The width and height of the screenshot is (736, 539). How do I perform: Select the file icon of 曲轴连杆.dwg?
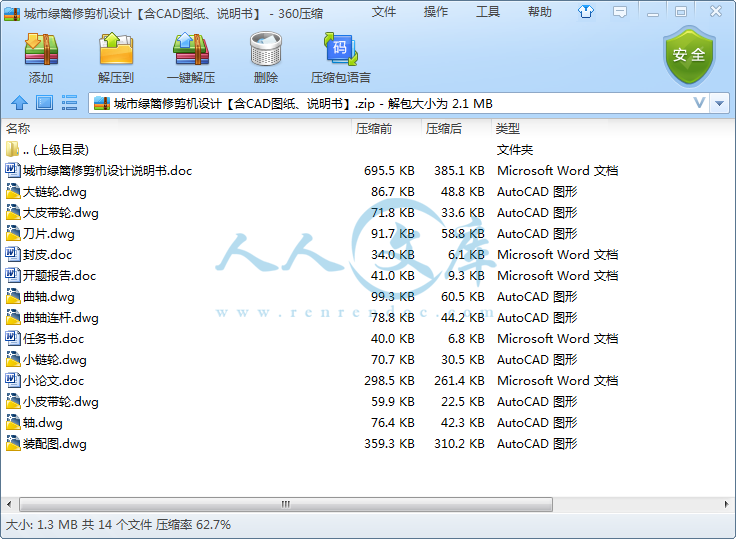point(13,317)
